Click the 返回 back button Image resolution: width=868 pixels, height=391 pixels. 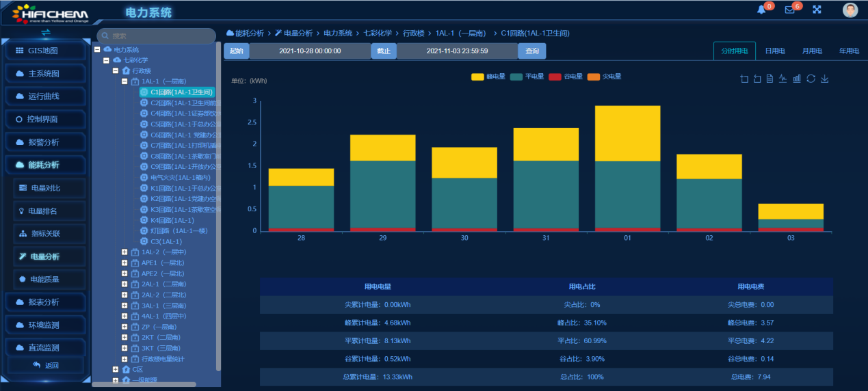point(46,366)
